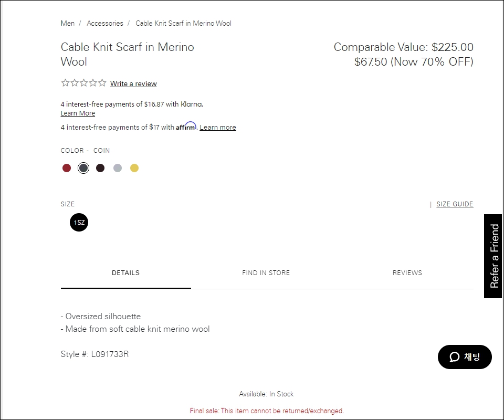Select the yellow color swatch

[134, 168]
